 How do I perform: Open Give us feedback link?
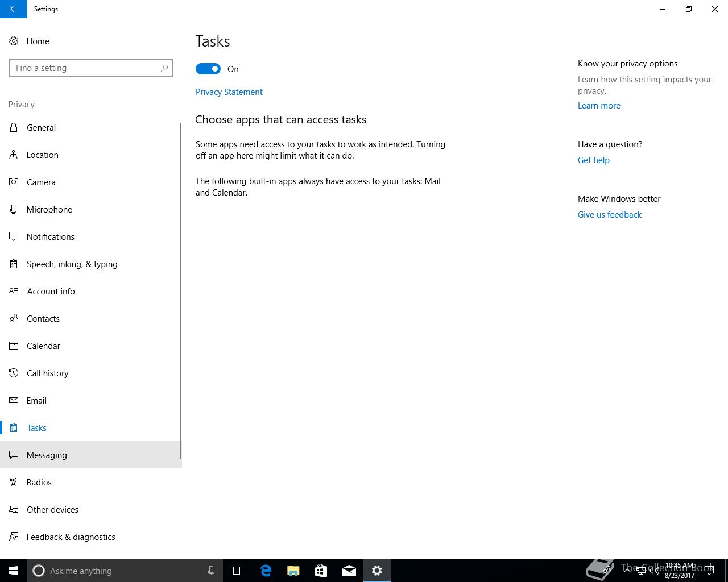click(610, 215)
